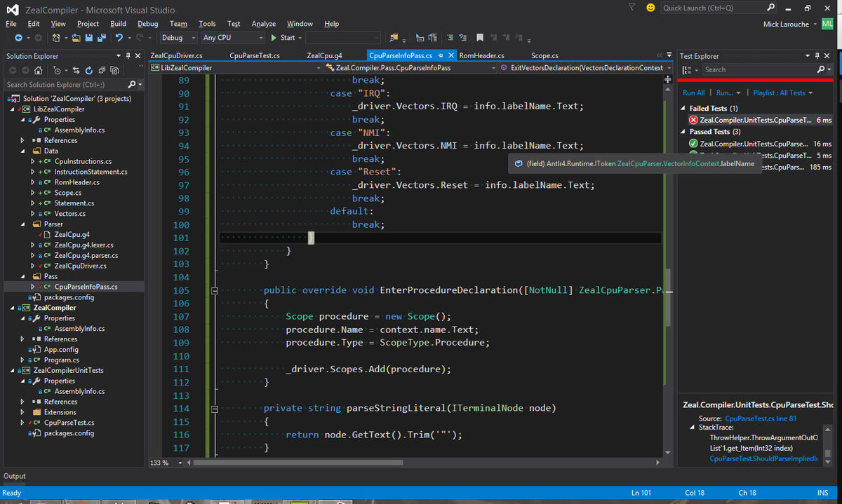Click the Open File folder icon
This screenshot has height=504, width=842.
pyautogui.click(x=76, y=38)
